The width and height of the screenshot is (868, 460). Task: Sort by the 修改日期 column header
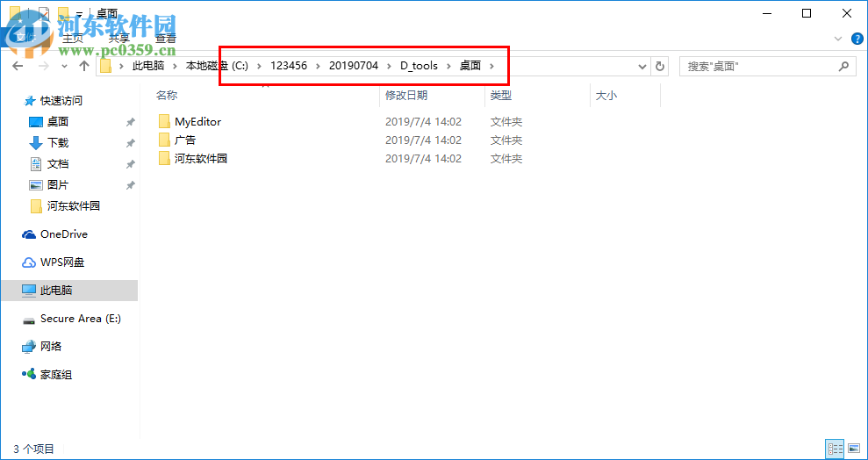click(x=406, y=95)
